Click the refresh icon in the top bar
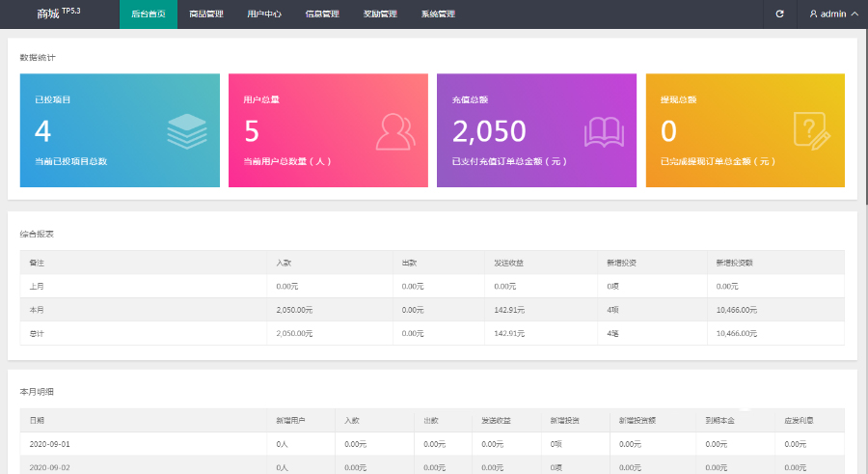This screenshot has width=868, height=474. click(779, 14)
